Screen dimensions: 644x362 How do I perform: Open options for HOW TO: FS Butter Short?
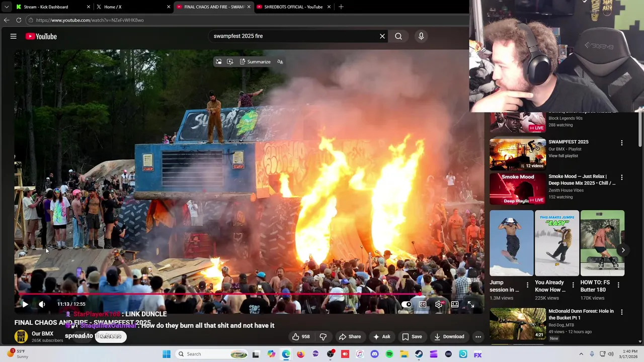point(618,285)
